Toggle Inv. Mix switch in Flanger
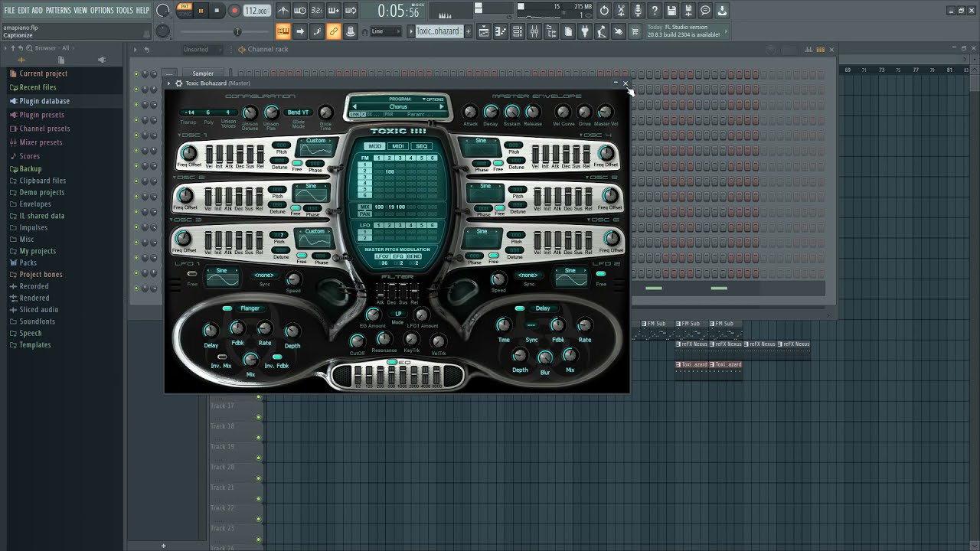Viewport: 980px width, 551px height. click(x=222, y=357)
